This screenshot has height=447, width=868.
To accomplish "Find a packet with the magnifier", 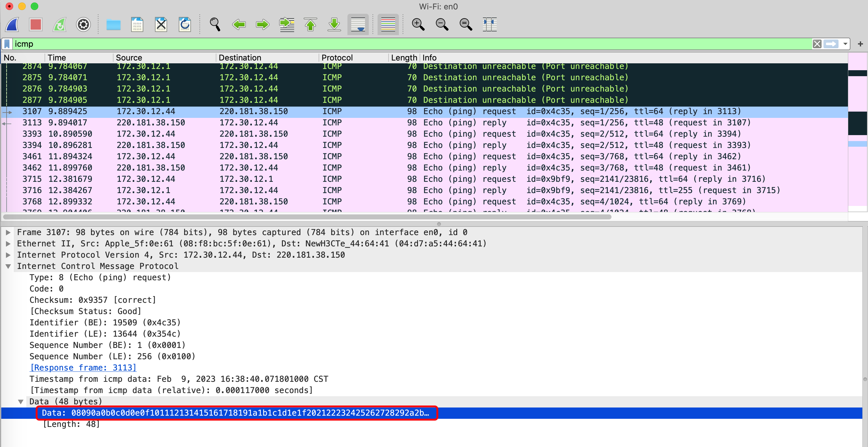I will coord(215,24).
